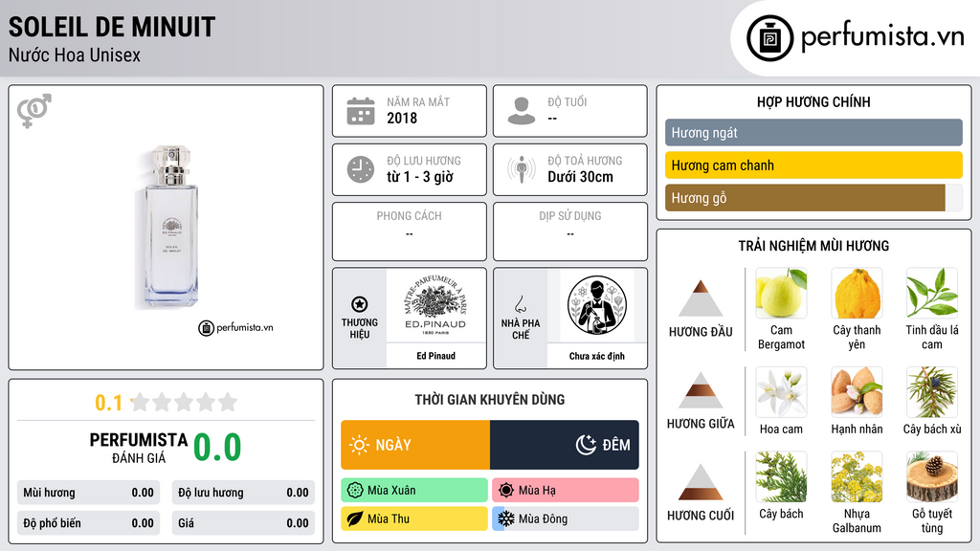Click the moon icon in Đêm bar
This screenshot has width=980, height=551.
[x=586, y=445]
